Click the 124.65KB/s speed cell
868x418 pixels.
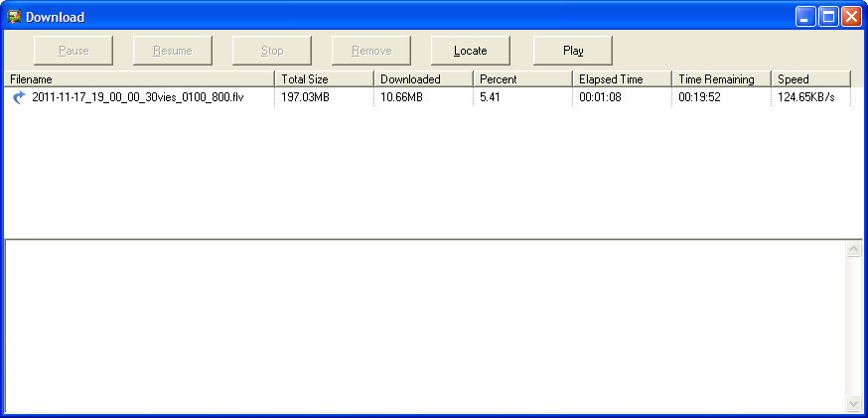(806, 98)
